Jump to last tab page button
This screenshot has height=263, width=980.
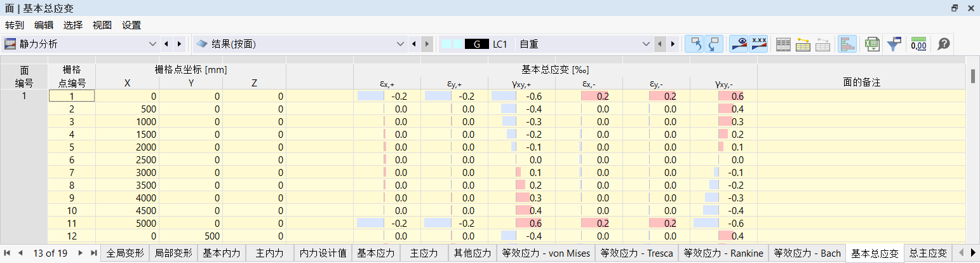[93, 253]
